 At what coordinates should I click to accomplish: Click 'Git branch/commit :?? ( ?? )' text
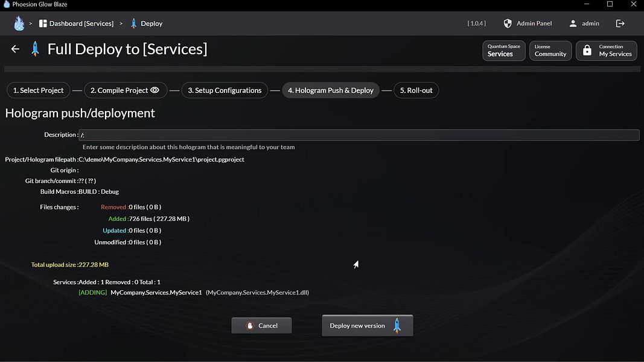60,181
